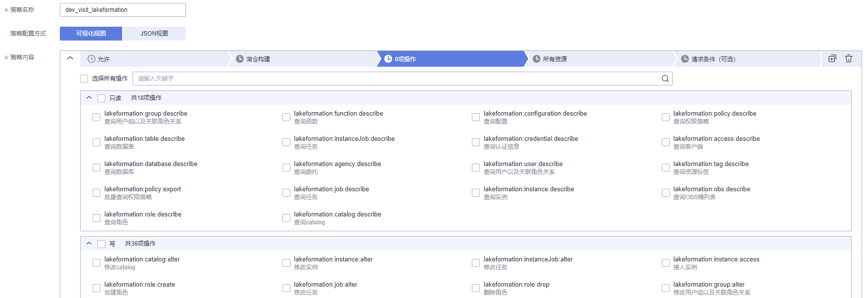Check the 只读 group checkbox

[x=101, y=98]
